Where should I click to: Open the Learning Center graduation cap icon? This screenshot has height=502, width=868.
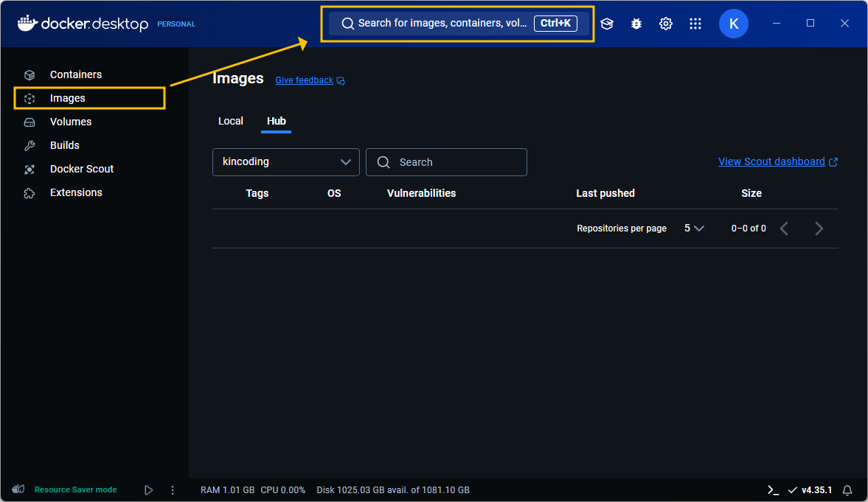pos(607,24)
